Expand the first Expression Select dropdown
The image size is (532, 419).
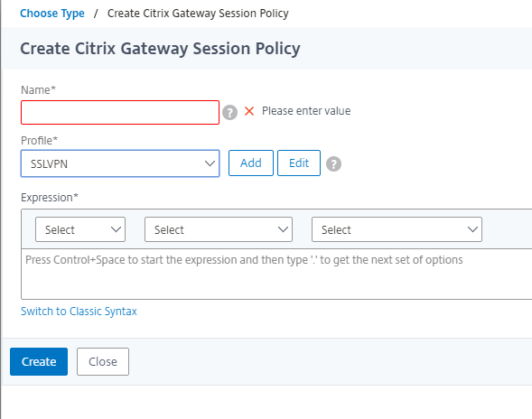(x=80, y=229)
